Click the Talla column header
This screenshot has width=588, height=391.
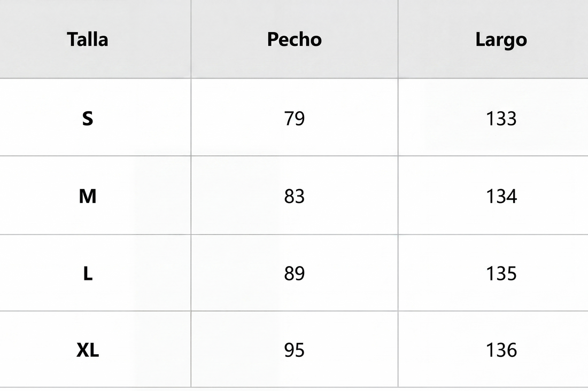[x=88, y=40]
